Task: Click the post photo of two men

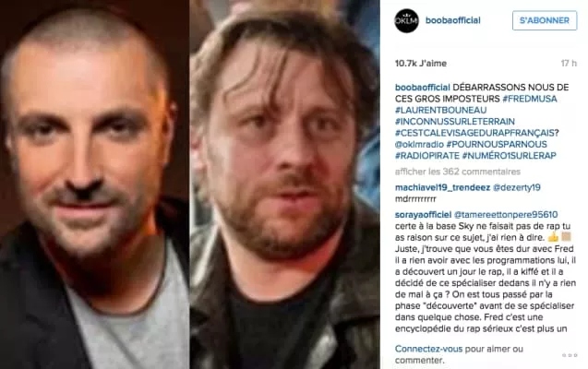Action: coord(190,184)
